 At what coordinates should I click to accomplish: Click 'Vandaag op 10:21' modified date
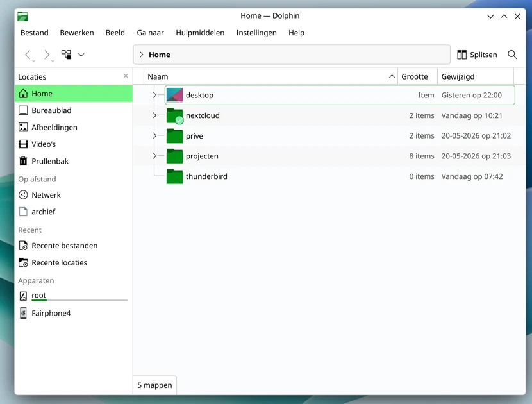click(472, 115)
